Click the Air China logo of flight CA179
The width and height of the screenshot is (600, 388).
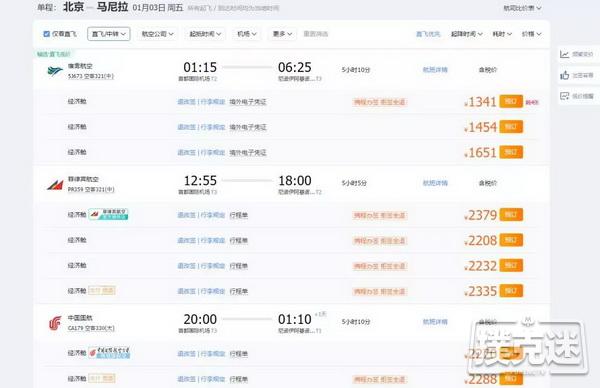(55, 323)
